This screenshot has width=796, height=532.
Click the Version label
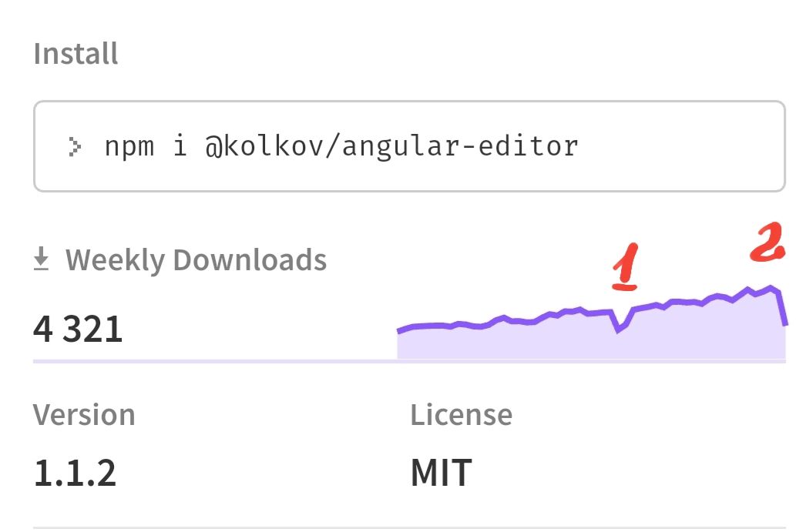pos(84,415)
